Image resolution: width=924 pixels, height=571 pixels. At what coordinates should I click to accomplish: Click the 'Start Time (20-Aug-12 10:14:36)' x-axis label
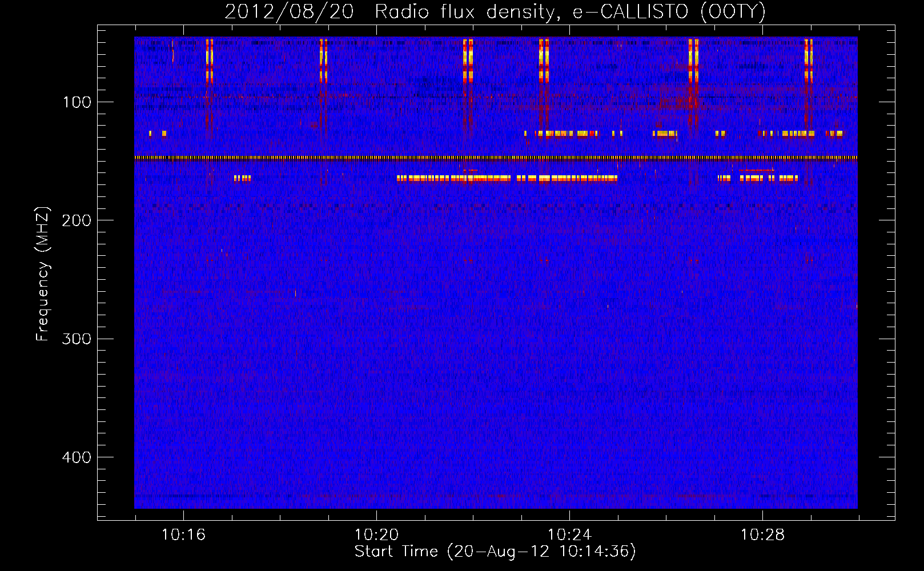(495, 552)
